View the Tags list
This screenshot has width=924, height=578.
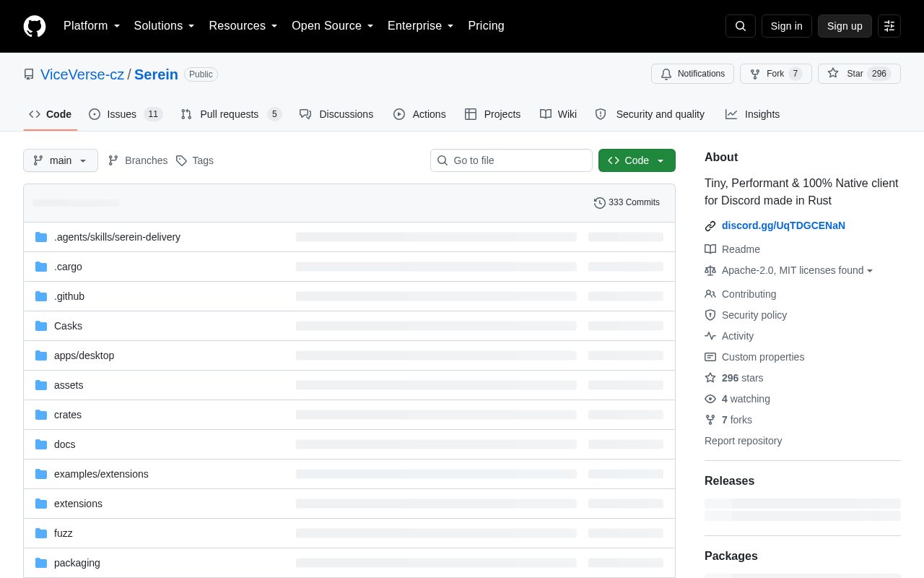(195, 160)
